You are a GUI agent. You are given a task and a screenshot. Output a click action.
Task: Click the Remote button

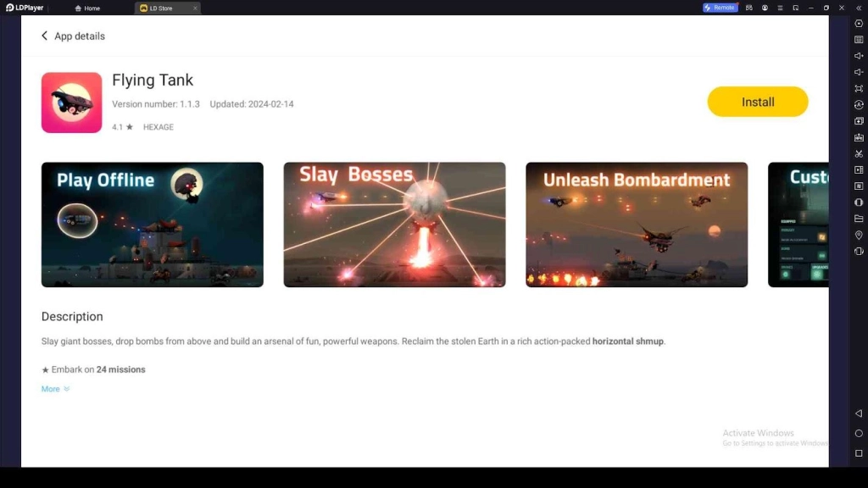[721, 8]
